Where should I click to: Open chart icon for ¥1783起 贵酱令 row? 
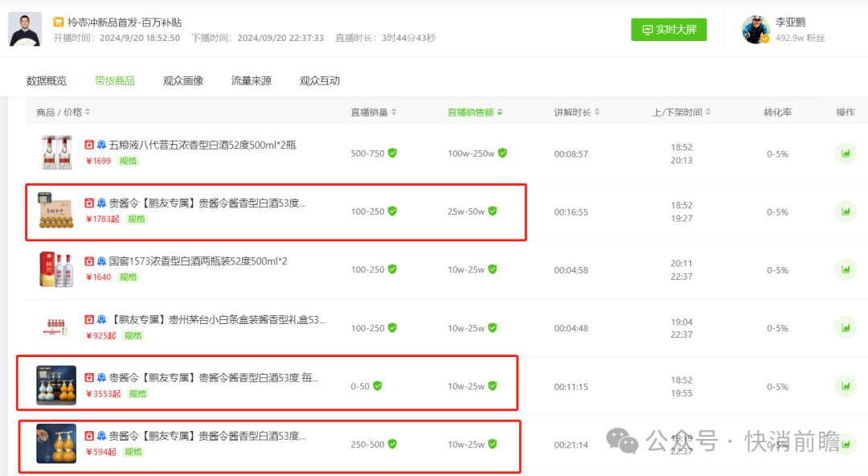click(845, 211)
